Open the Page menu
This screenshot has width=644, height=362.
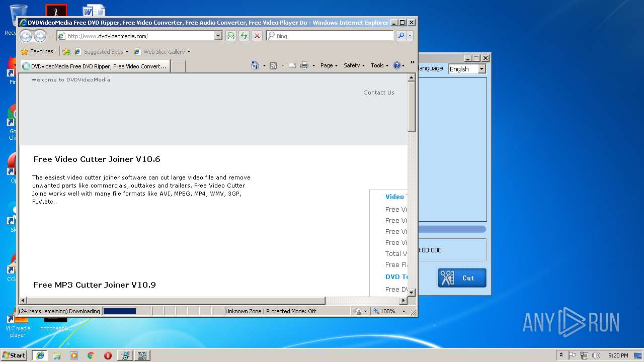(x=329, y=65)
